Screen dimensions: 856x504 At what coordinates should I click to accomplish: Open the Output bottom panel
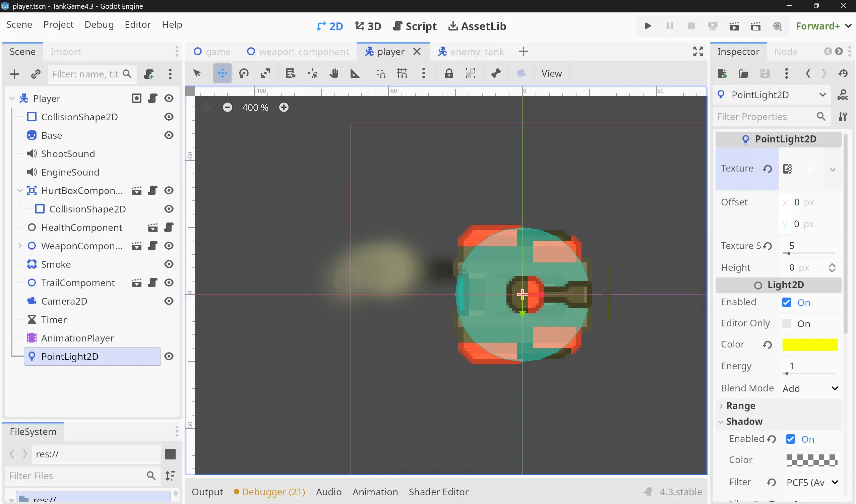coord(207,492)
